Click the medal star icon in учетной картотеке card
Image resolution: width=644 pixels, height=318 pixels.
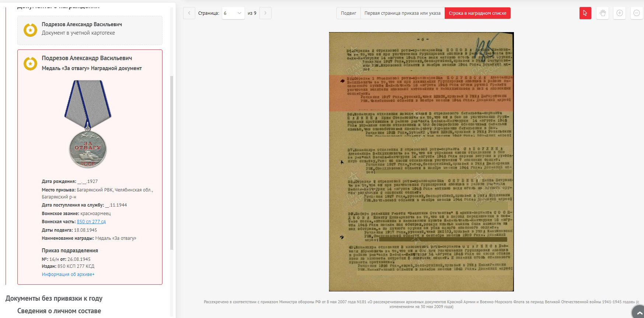pyautogui.click(x=30, y=30)
